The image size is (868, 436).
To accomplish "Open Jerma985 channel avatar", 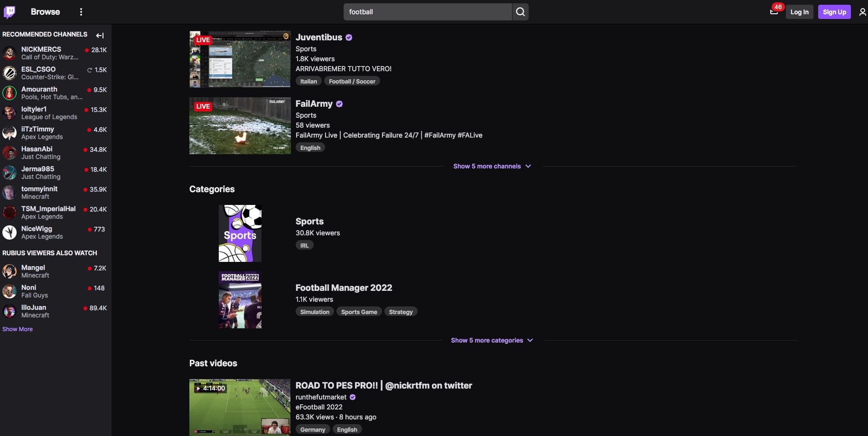I will (9, 173).
